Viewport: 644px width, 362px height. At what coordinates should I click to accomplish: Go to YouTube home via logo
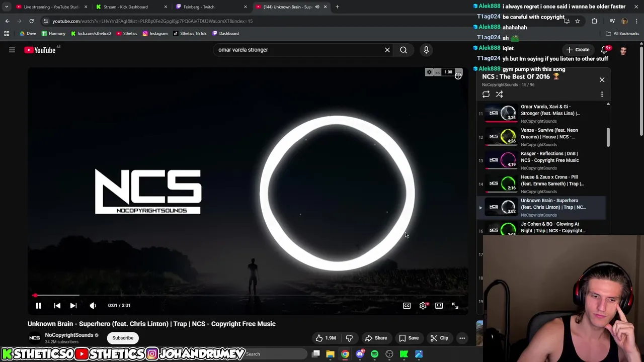click(40, 50)
